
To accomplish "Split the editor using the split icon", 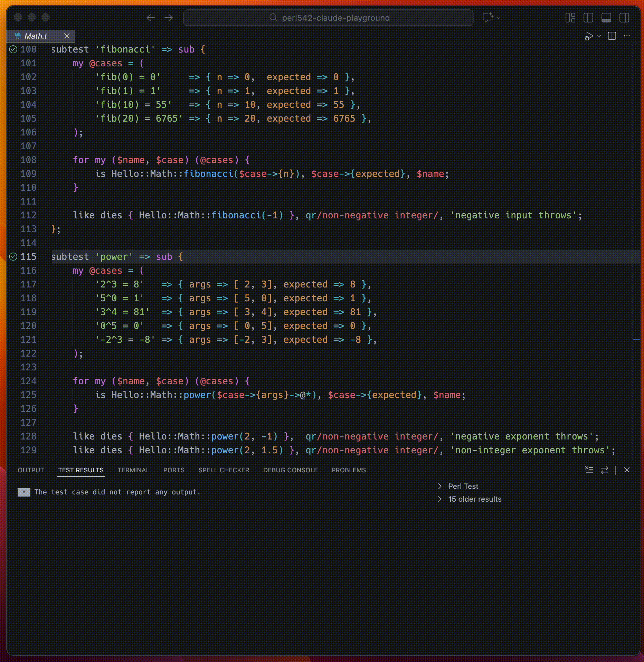I will point(612,36).
